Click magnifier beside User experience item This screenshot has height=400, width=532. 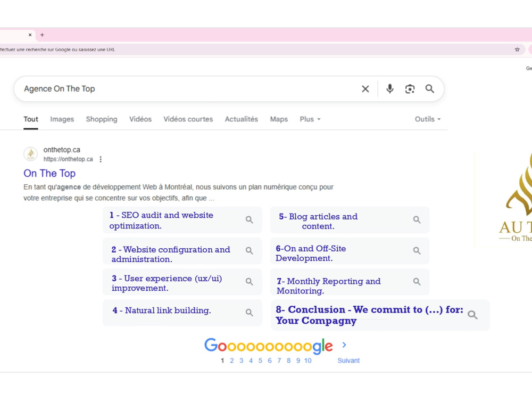(250, 282)
